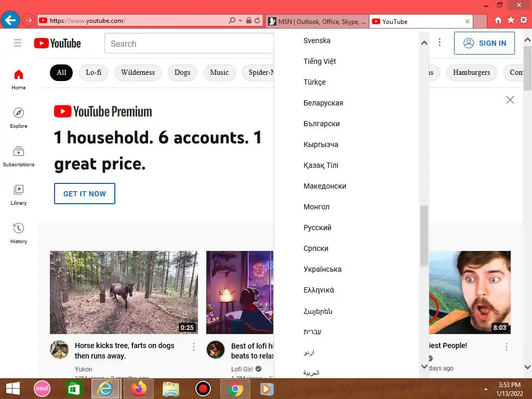This screenshot has height=399, width=532.
Task: Open YouTube settings three-dot menu
Action: coord(440,42)
